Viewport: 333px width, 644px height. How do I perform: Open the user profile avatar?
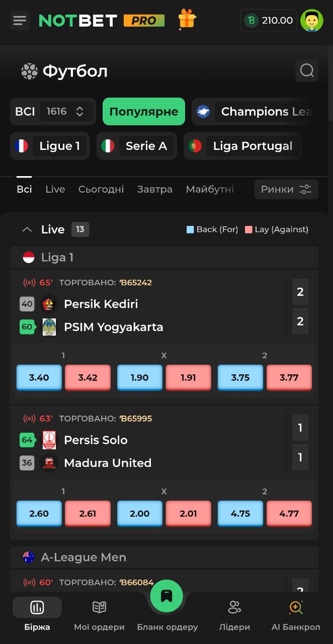pos(312,20)
